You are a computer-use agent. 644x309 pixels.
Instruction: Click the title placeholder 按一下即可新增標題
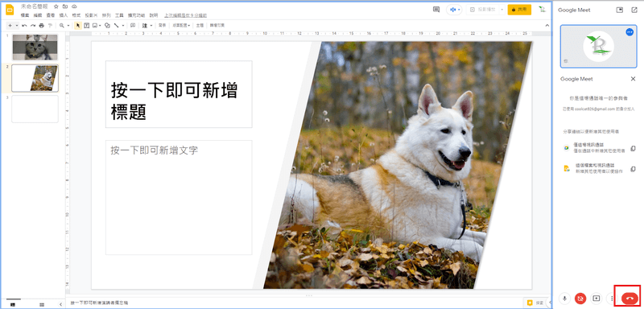[179, 94]
